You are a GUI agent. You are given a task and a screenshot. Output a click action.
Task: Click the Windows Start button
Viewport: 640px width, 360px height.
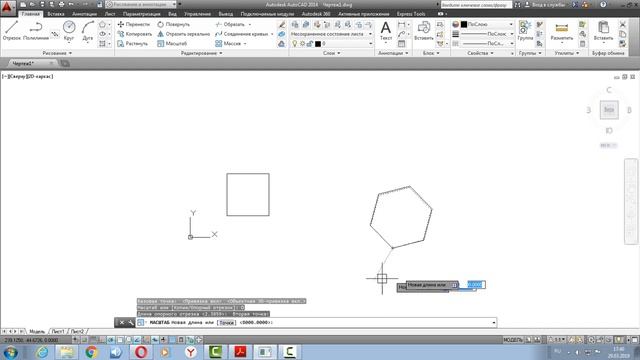(10, 352)
